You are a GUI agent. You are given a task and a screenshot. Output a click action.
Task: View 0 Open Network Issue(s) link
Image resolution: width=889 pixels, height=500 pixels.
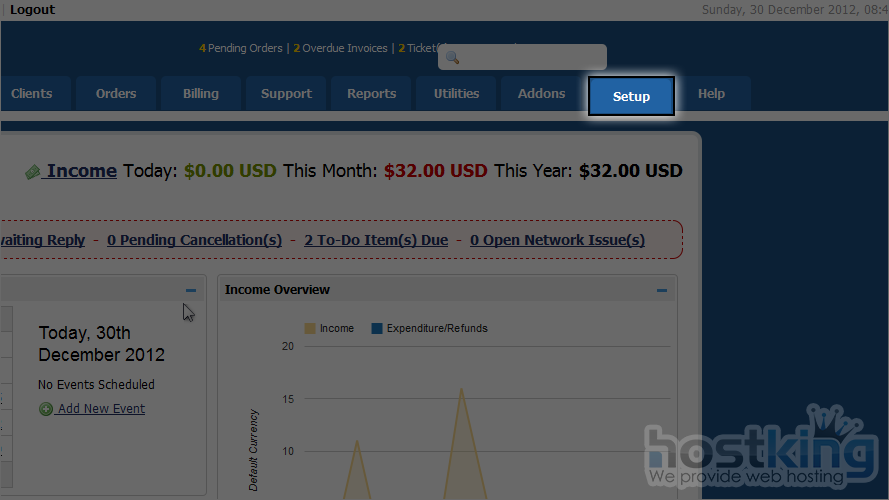(x=557, y=240)
